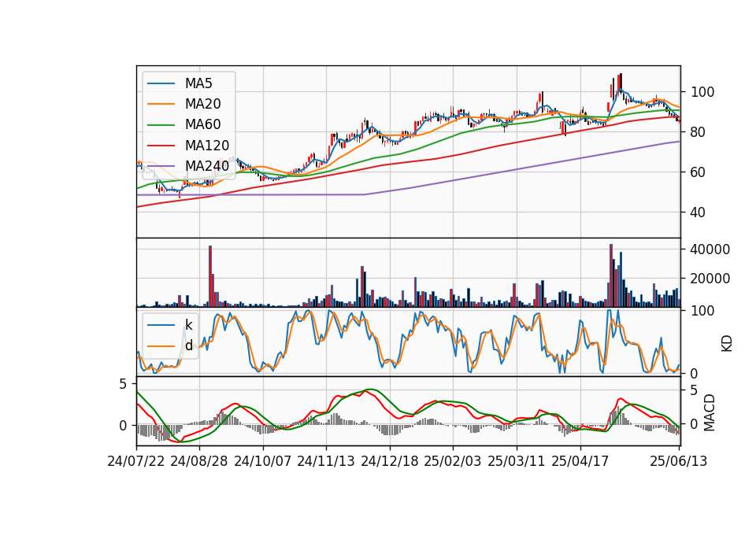Click the orange MA20 legend line sample
This screenshot has width=756, height=543.
(x=161, y=104)
